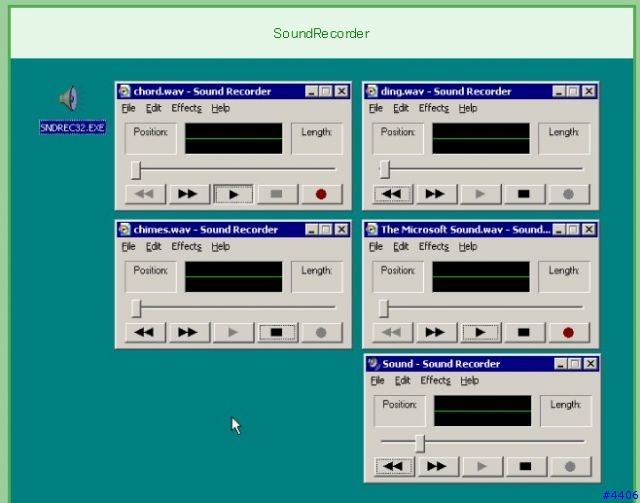Click the waveform display in Sound - Sound Recorder
The image size is (640, 503).
(482, 411)
